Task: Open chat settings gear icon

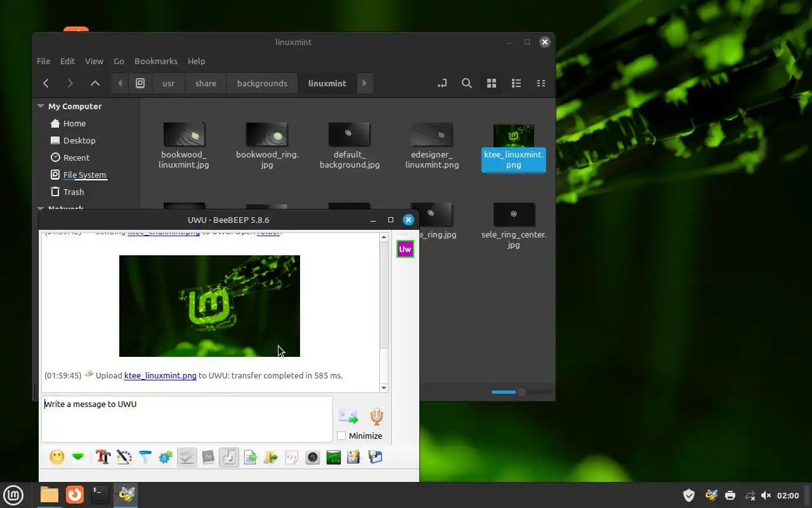Action: 166,457
